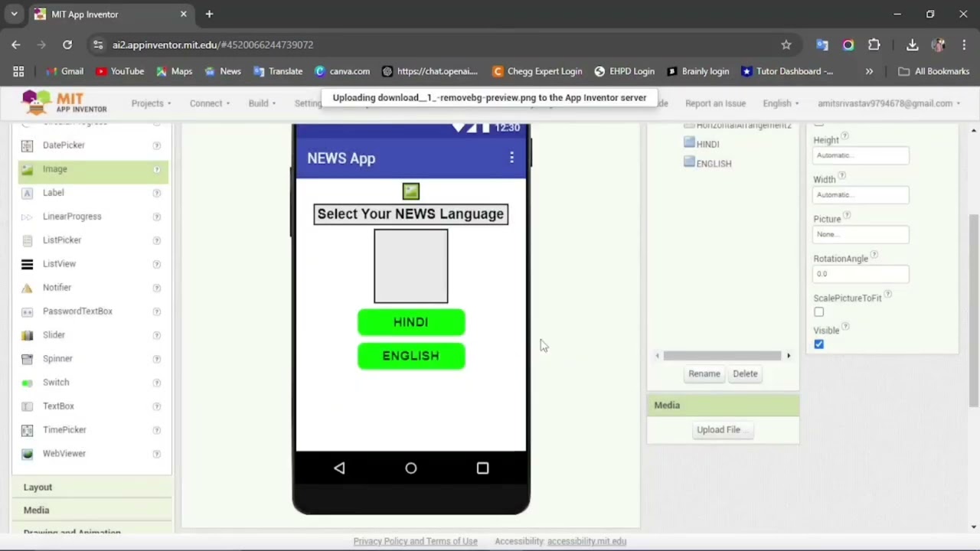
Task: Select the WebViewer component icon
Action: pos(28,454)
